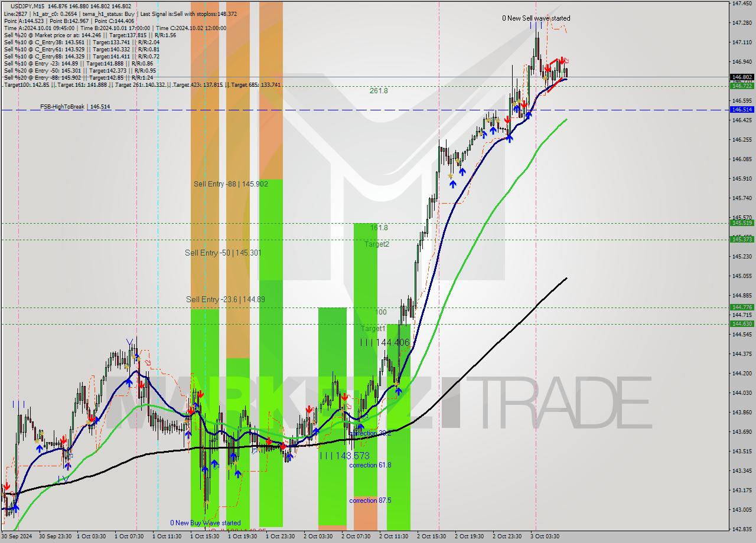The image size is (756, 543).
Task: Click the 'Sell %20 @ Entry -50' info line
Action: coord(80,71)
